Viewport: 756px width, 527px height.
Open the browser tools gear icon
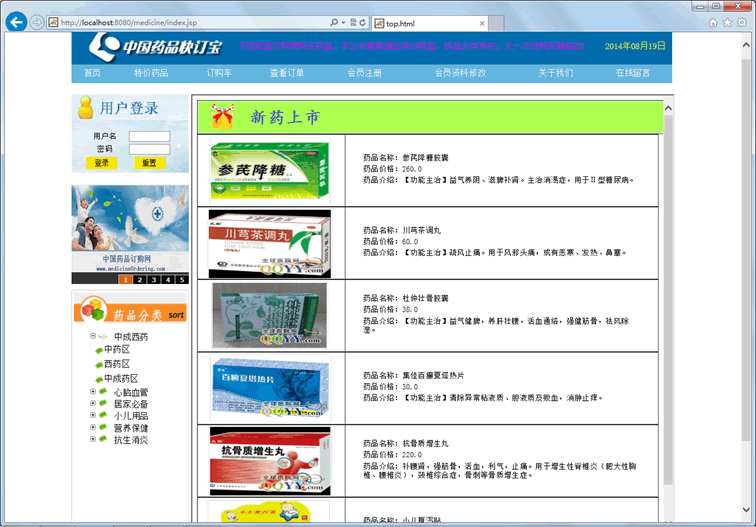742,23
